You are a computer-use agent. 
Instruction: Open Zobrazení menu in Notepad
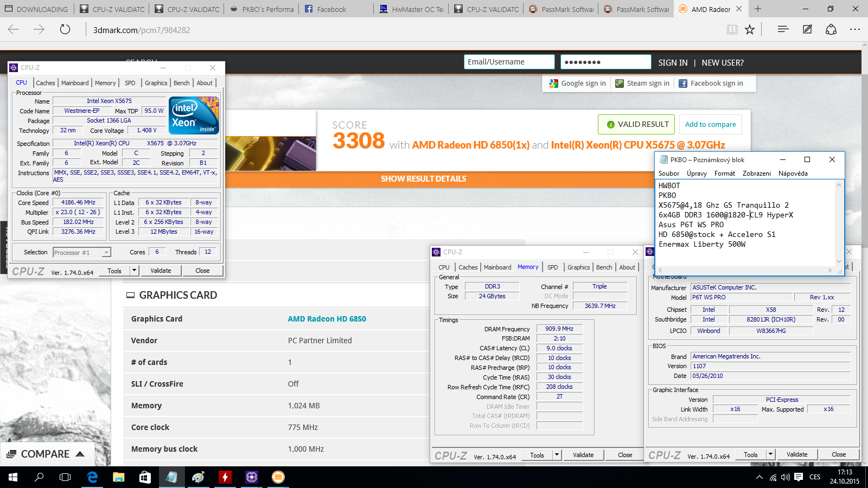point(757,174)
